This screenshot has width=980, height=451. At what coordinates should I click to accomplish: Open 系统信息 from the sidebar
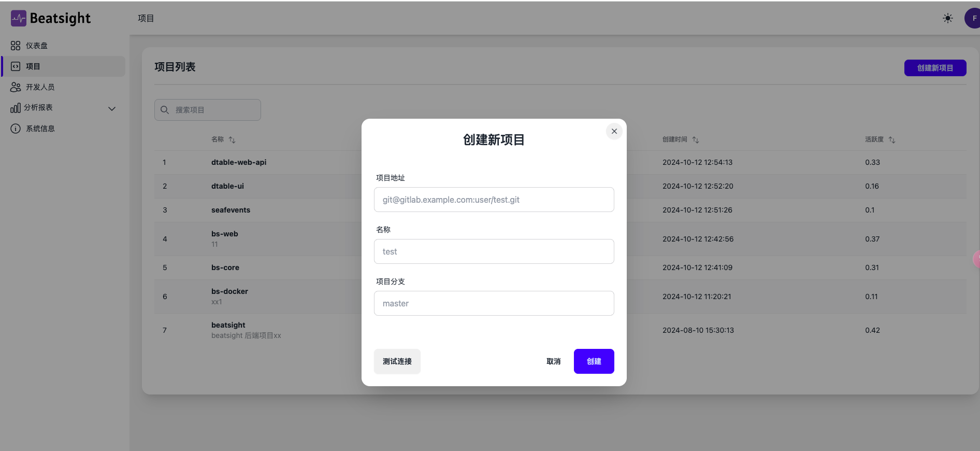[x=40, y=129]
